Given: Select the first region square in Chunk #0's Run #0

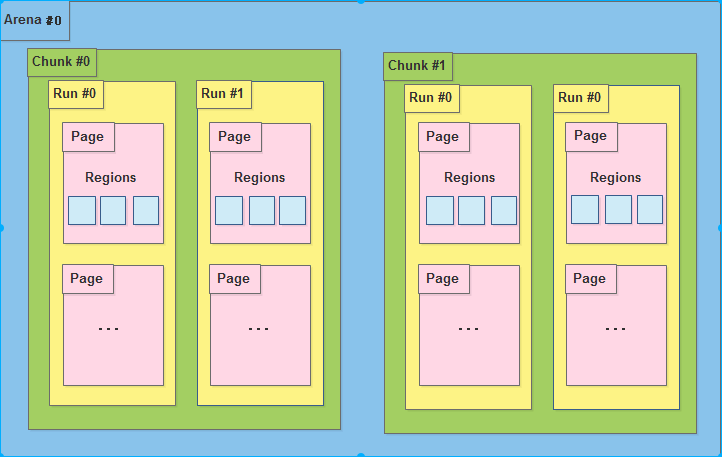Looking at the screenshot, I should pyautogui.click(x=82, y=211).
